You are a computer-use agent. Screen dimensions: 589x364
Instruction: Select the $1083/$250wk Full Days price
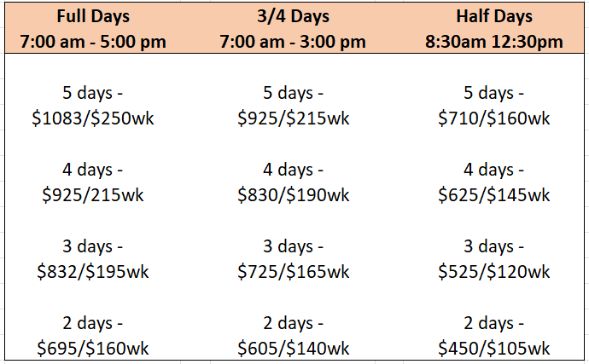(93, 118)
